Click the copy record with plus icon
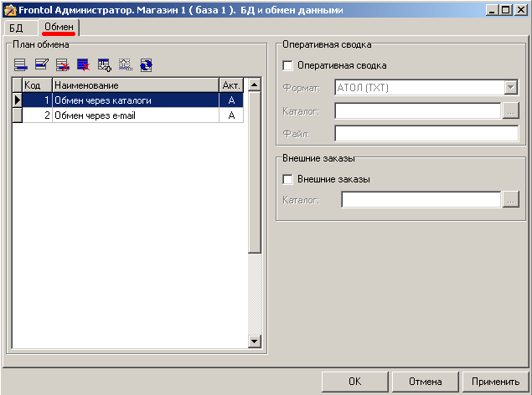Viewport: 532px width, 395px height. (105, 64)
